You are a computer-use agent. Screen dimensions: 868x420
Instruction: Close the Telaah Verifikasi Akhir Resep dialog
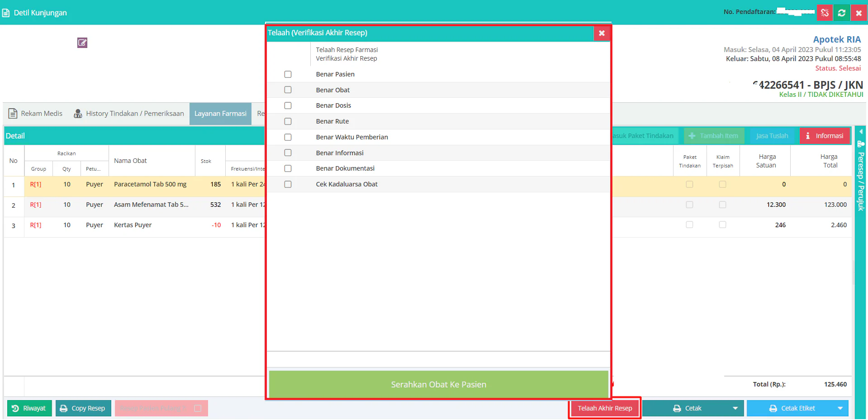(x=602, y=33)
